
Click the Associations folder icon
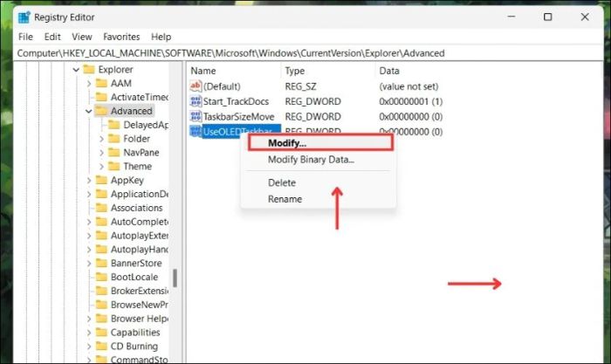[101, 208]
